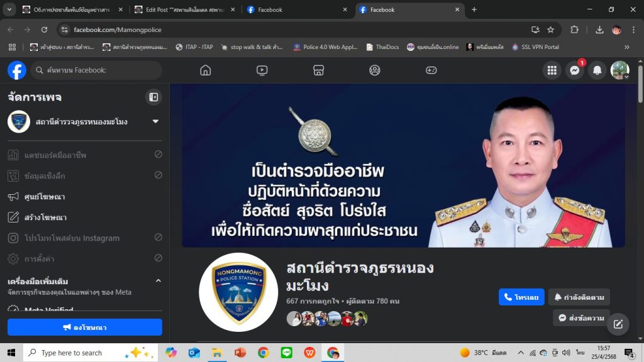The height and width of the screenshot is (362, 644).
Task: Click the ลงโฆษณา advertise button
Action: (85, 327)
